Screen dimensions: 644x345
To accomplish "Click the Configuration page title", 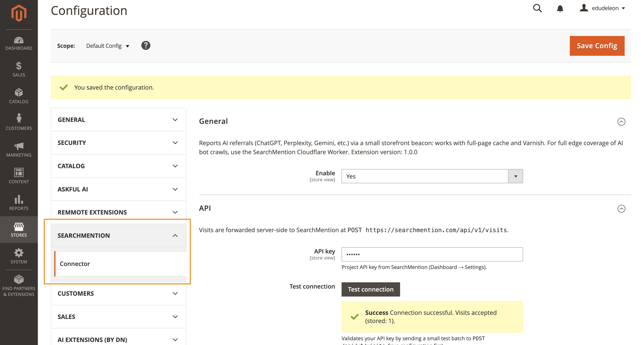I will (89, 11).
